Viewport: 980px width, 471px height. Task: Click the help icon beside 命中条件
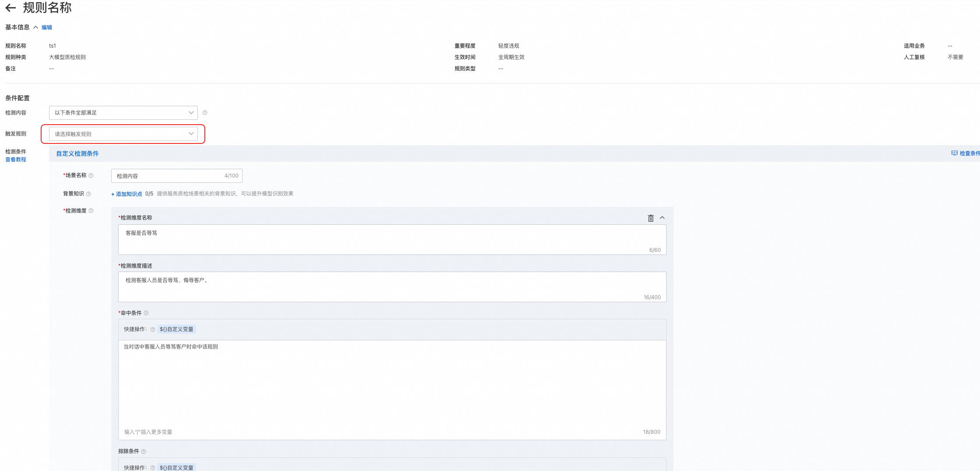click(x=146, y=313)
